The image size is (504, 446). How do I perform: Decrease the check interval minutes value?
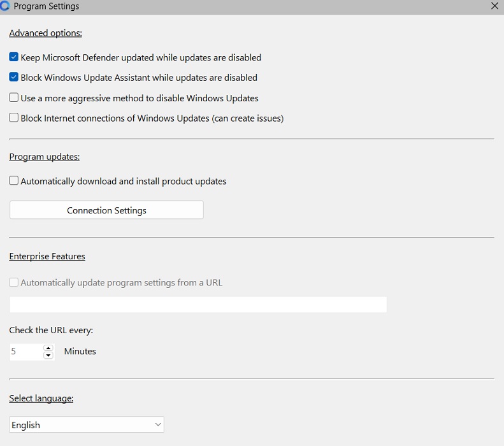[48, 355]
